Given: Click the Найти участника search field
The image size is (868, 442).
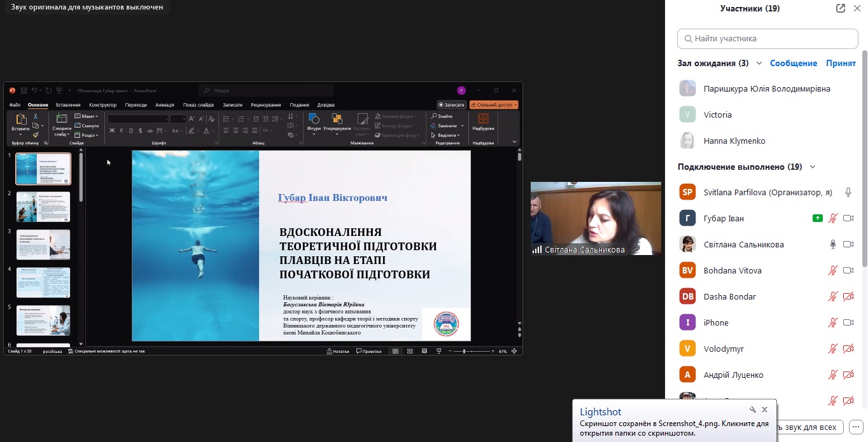Looking at the screenshot, I should tap(767, 39).
